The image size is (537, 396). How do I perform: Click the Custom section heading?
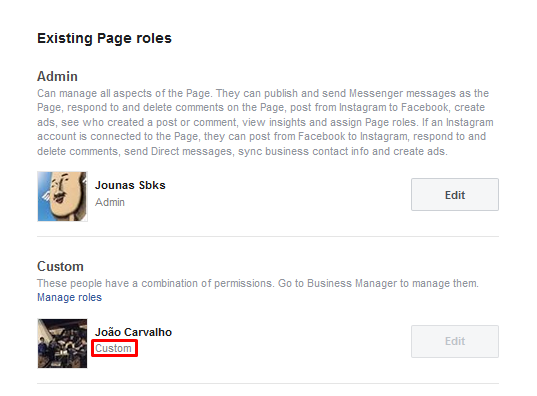60,266
